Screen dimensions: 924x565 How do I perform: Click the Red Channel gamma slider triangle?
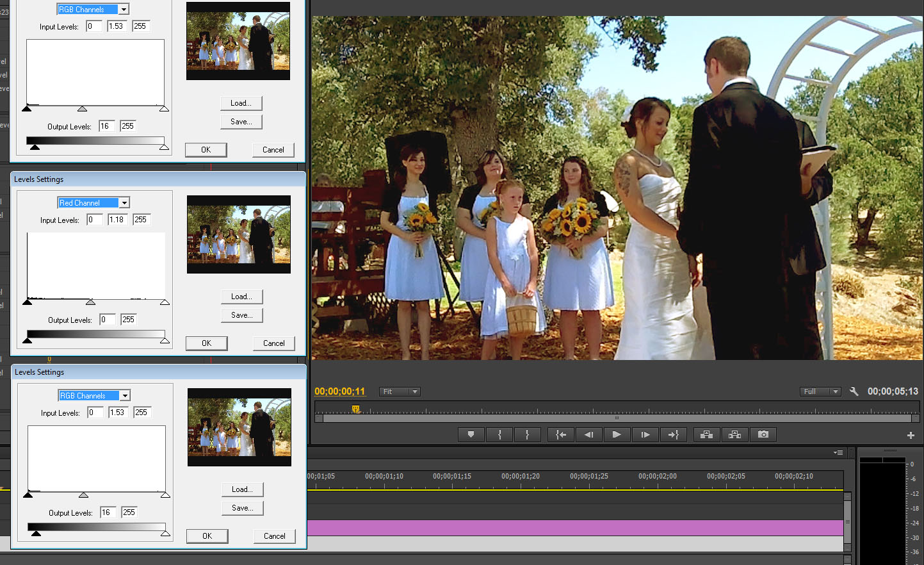91,302
